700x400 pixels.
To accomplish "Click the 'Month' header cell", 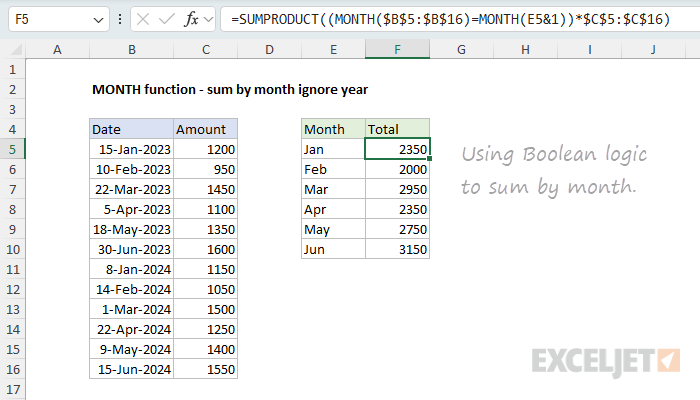I will 333,129.
